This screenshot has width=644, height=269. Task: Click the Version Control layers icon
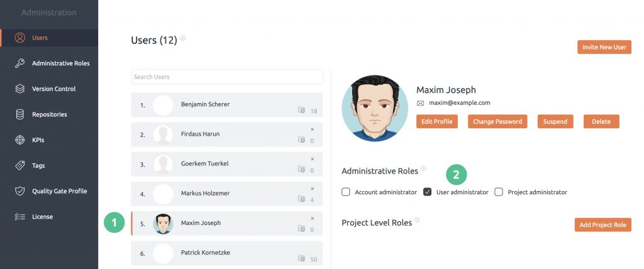19,89
